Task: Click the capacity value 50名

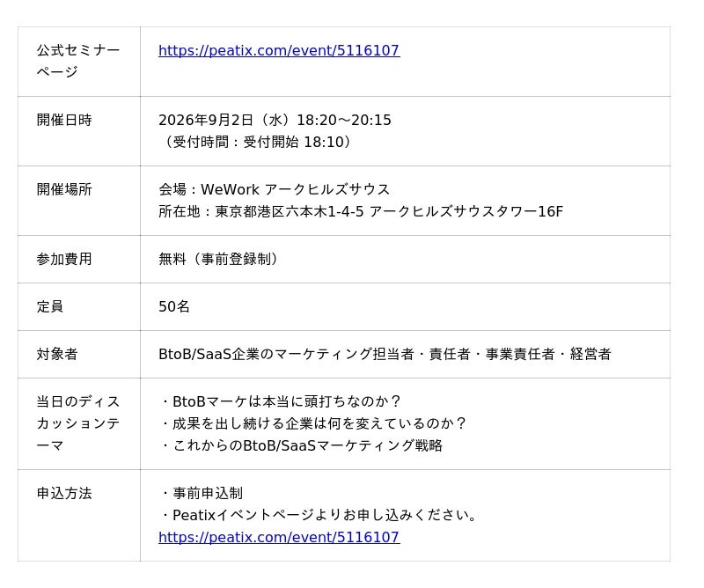Action: (174, 307)
